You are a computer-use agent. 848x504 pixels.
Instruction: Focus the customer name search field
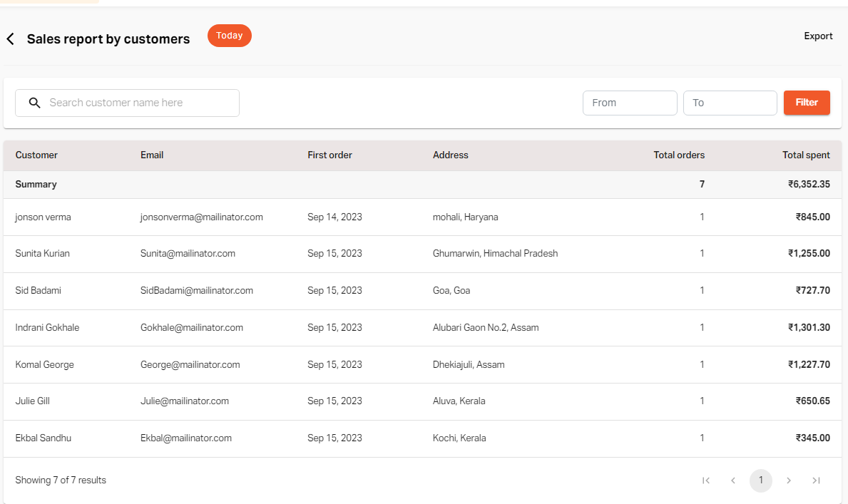[139, 103]
